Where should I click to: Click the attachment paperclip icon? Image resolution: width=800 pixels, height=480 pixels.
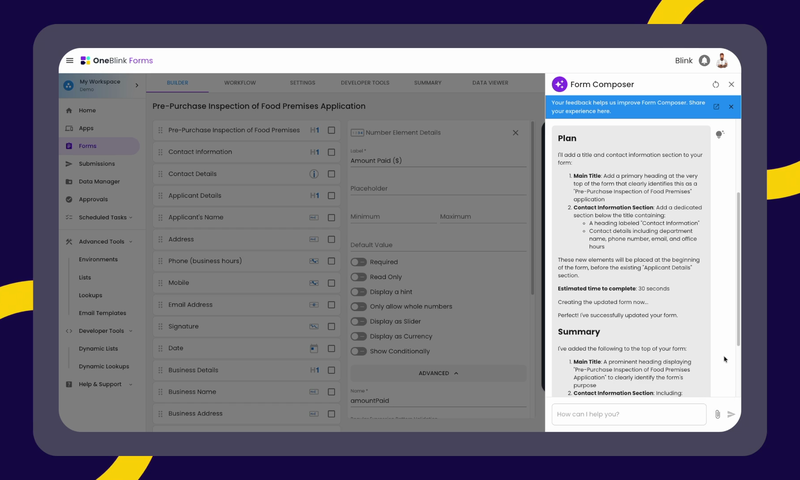[x=717, y=414]
